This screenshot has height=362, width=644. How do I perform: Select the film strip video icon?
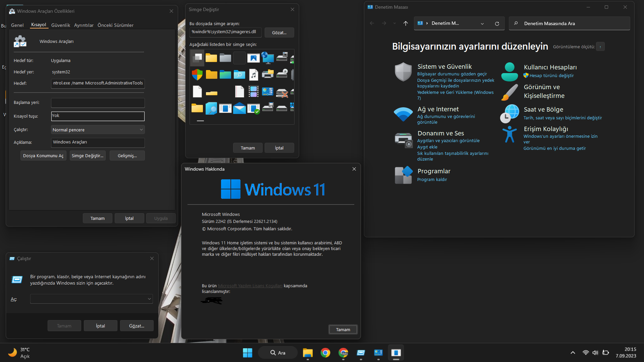[x=254, y=91]
